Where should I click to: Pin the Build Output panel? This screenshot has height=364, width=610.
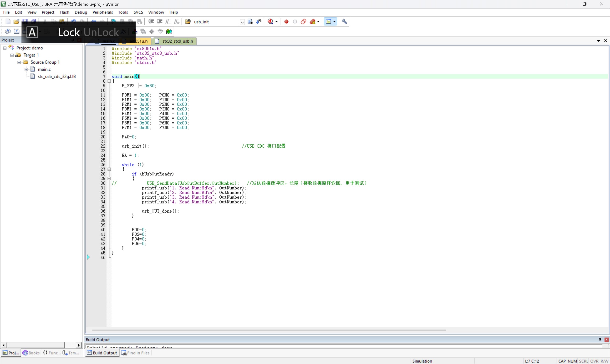point(600,339)
